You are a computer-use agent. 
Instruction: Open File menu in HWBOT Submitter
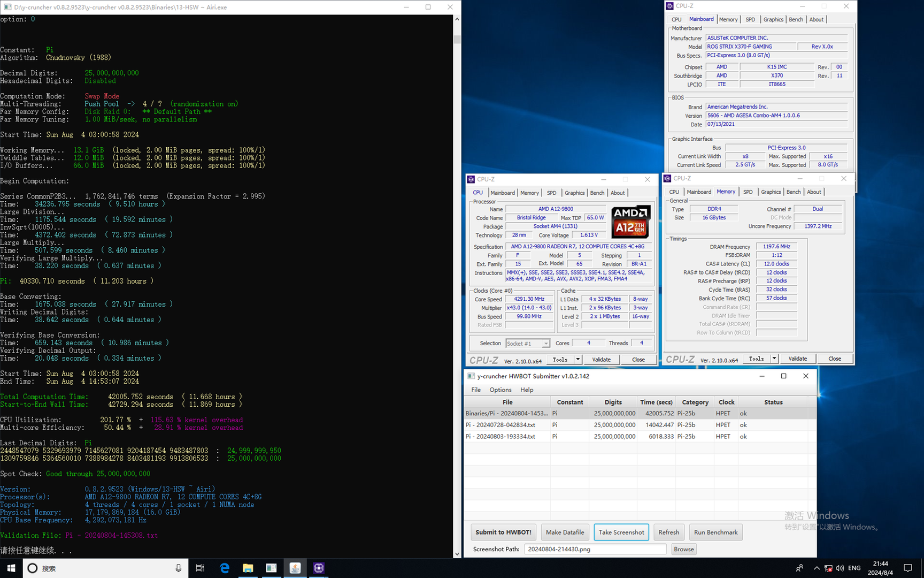coord(476,390)
